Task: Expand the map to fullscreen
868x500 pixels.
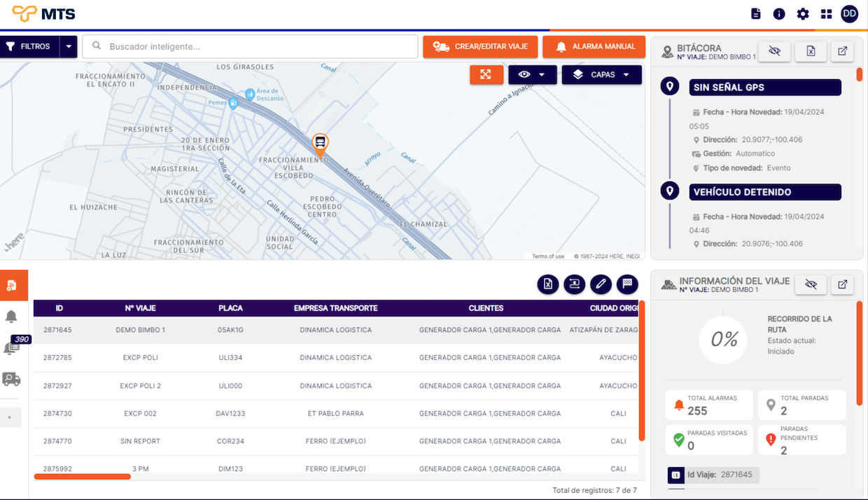Action: pyautogui.click(x=486, y=75)
